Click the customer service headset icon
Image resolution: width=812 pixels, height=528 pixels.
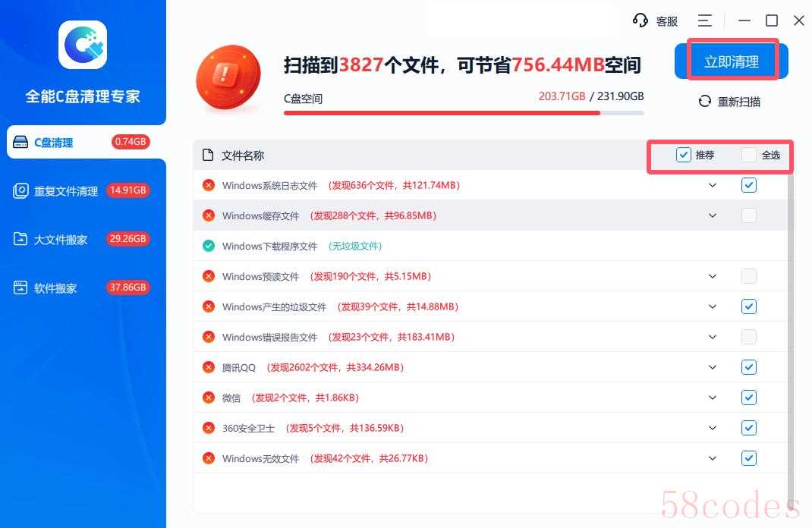640,20
